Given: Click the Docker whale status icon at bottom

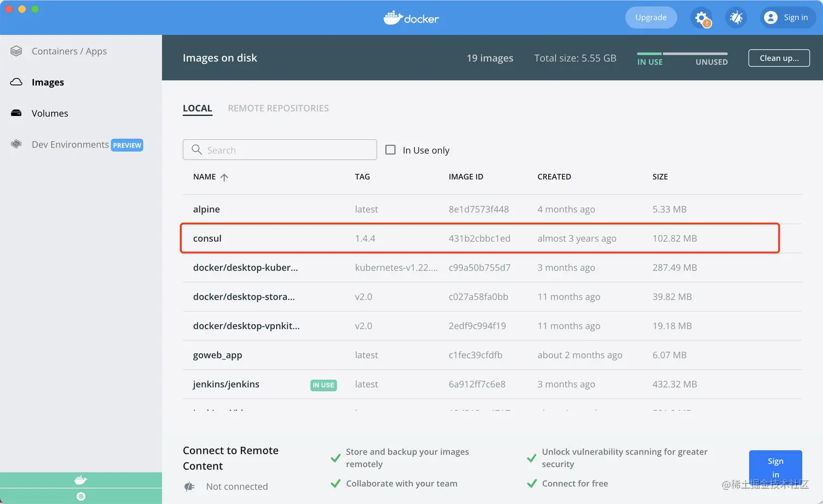Looking at the screenshot, I should coord(81,480).
